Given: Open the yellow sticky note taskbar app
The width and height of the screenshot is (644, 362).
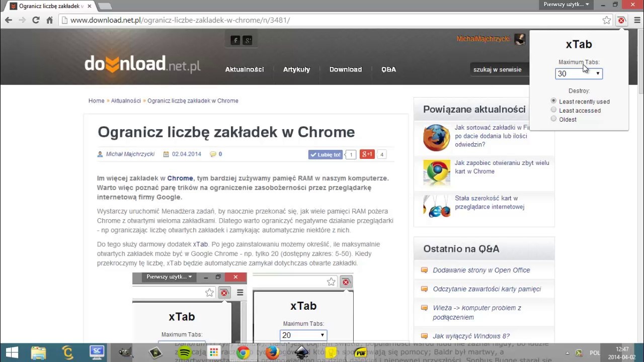Looking at the screenshot, I should (331, 352).
